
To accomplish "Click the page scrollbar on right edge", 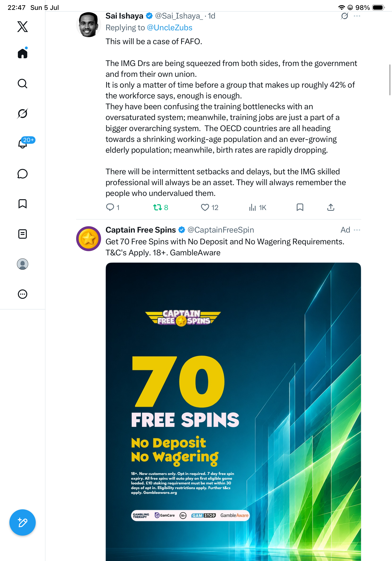I will 390,80.
